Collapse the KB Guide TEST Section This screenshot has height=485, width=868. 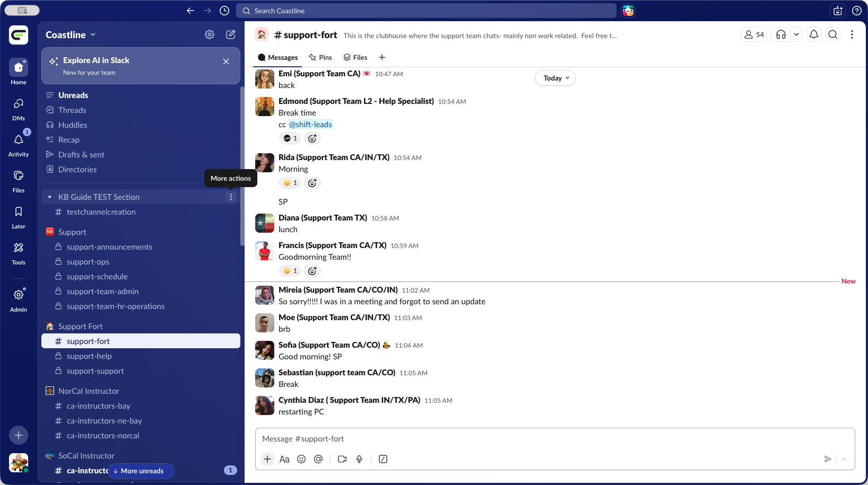(50, 197)
